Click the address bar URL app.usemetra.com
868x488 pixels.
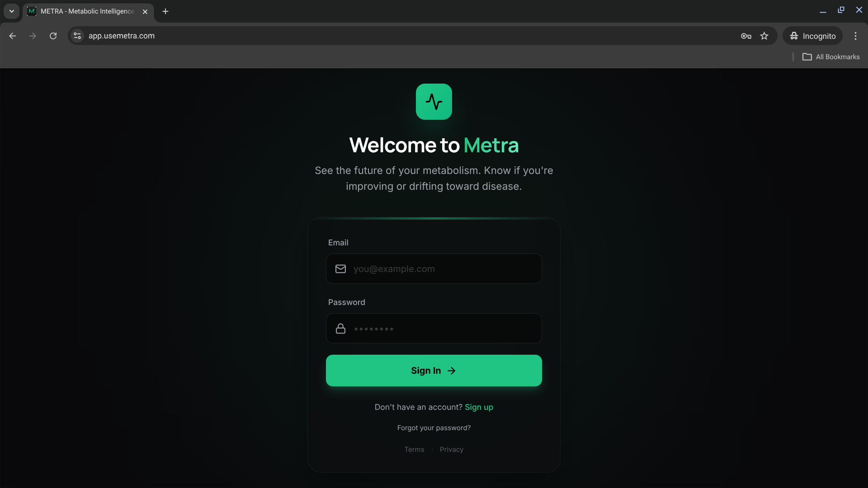pyautogui.click(x=122, y=36)
